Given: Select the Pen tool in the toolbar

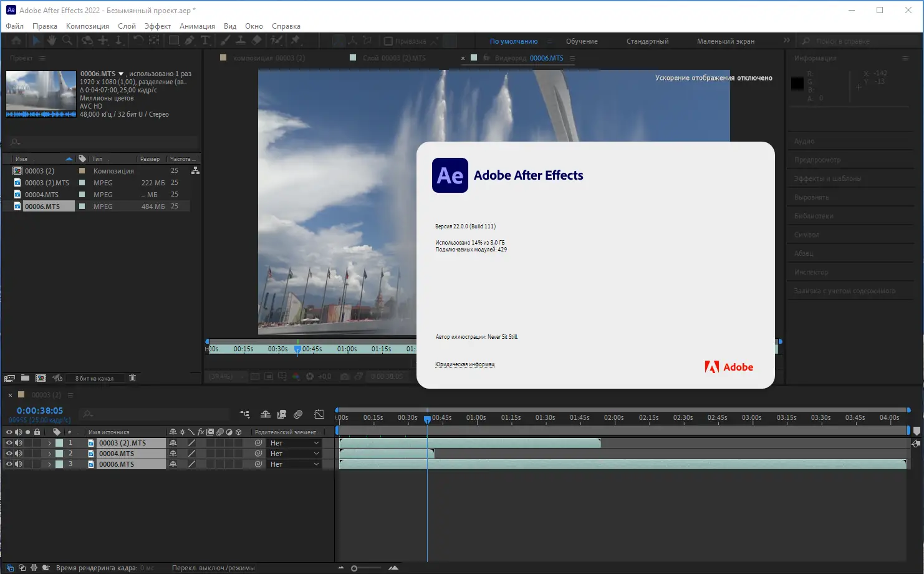Looking at the screenshot, I should 190,41.
